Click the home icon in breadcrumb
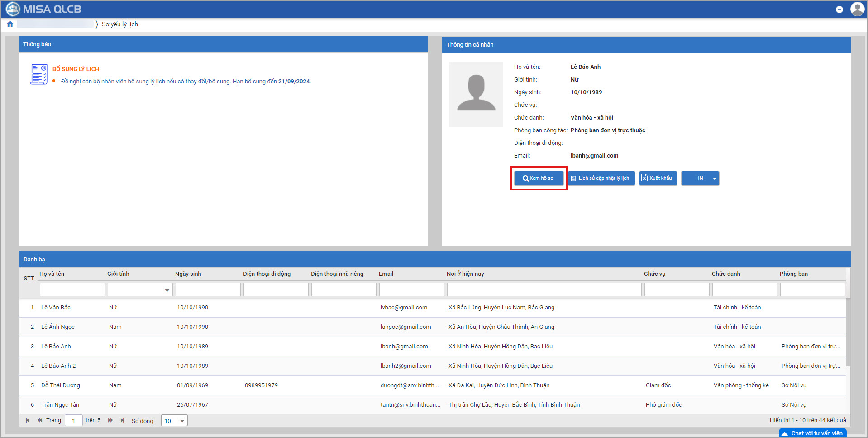868x438 pixels. click(10, 24)
